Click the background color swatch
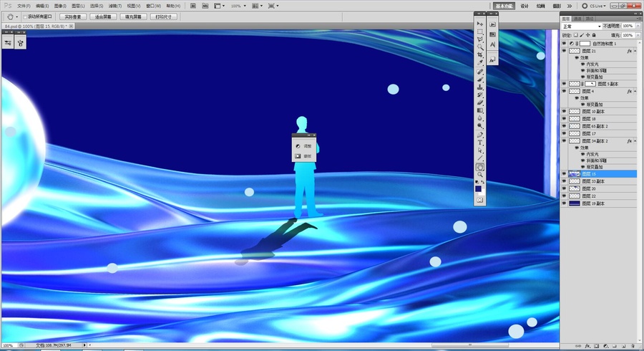 [x=482, y=192]
